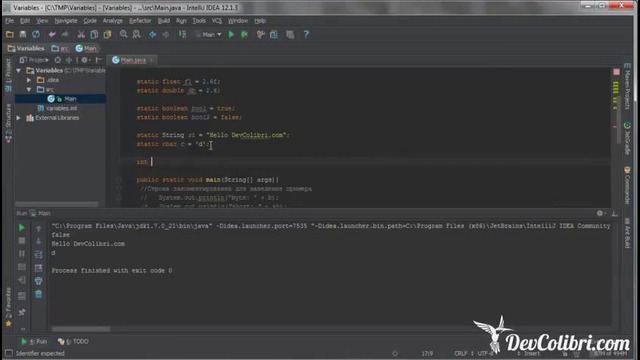Screen dimensions: 640x360
Task: Hide the Project panel with the pin icon
Action: pyautogui.click(x=98, y=60)
